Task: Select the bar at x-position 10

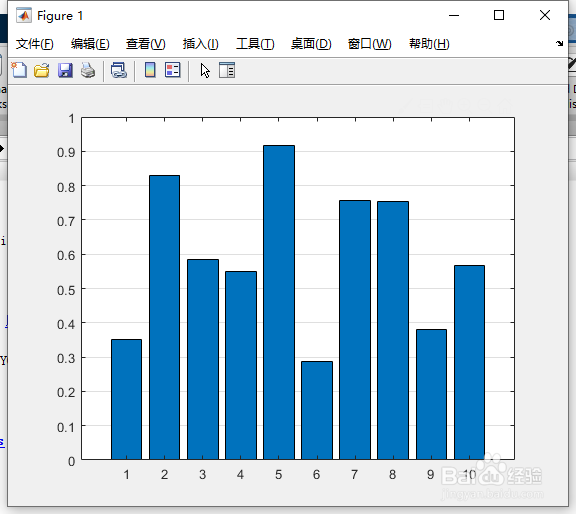Action: (469, 362)
